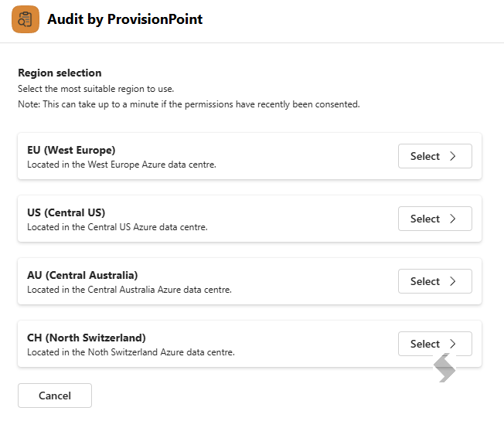Click the 'AU (Central Australia)' card title
This screenshot has height=421, width=504.
click(x=82, y=275)
